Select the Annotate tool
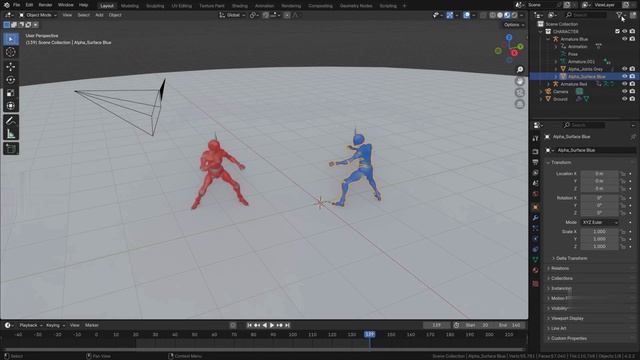 coord(11,121)
